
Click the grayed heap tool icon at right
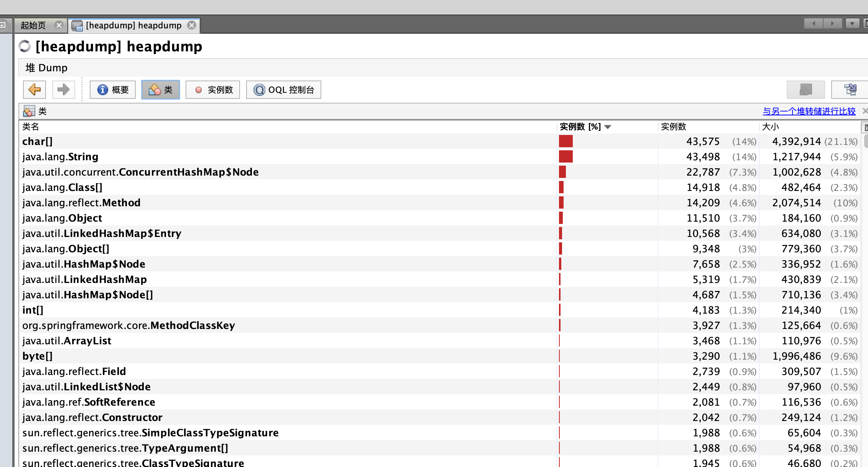pyautogui.click(x=806, y=90)
